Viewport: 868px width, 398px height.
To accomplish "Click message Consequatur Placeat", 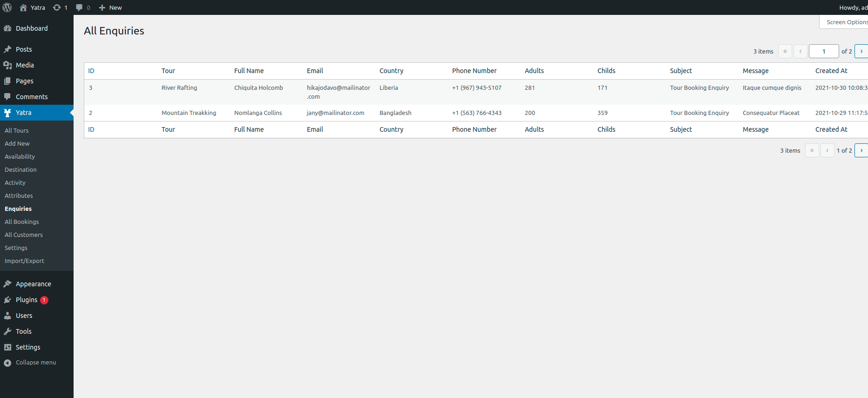I will (771, 113).
